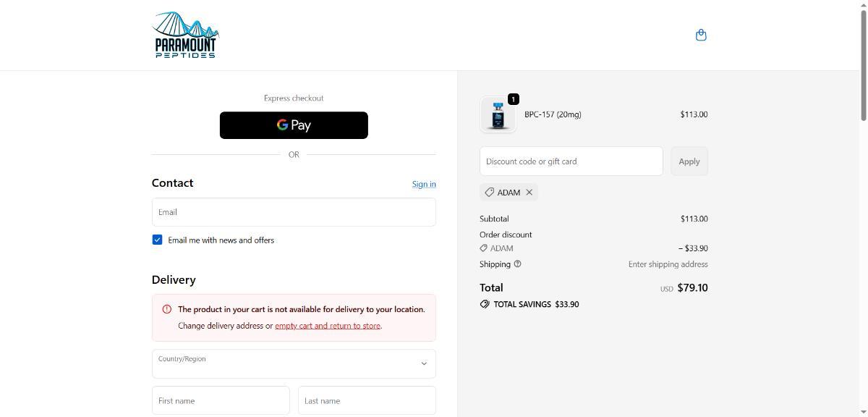Click the Sign in link

point(424,184)
